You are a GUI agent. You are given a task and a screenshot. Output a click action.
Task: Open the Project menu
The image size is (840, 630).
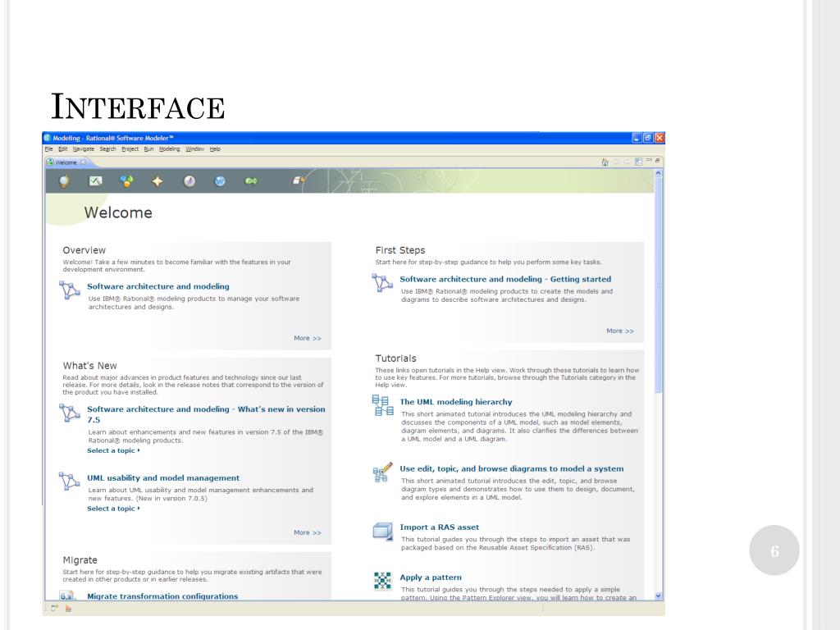click(130, 149)
